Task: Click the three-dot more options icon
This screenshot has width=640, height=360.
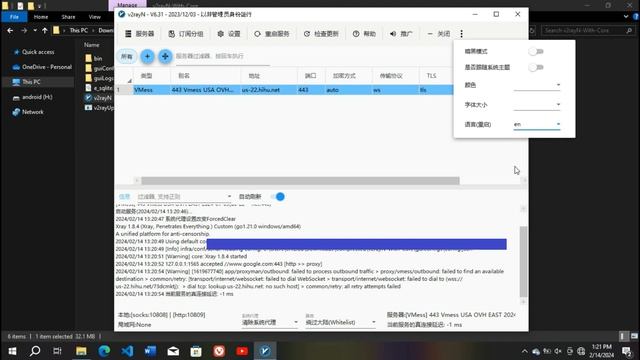Action: tap(461, 34)
